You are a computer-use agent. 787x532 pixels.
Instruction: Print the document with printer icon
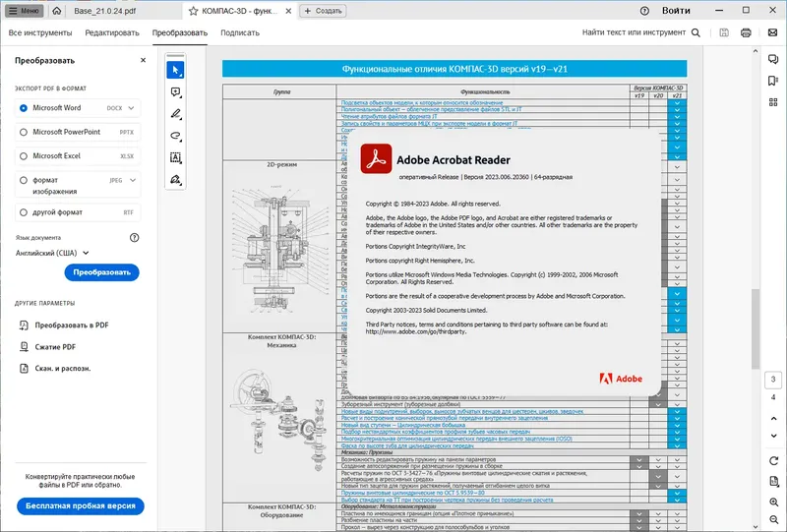[x=746, y=32]
